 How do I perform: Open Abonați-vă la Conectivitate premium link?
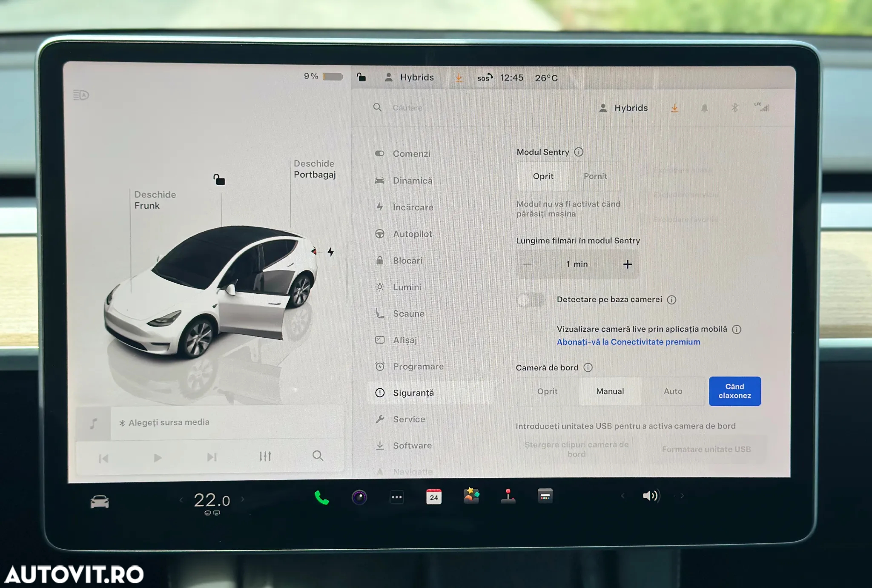point(628,342)
